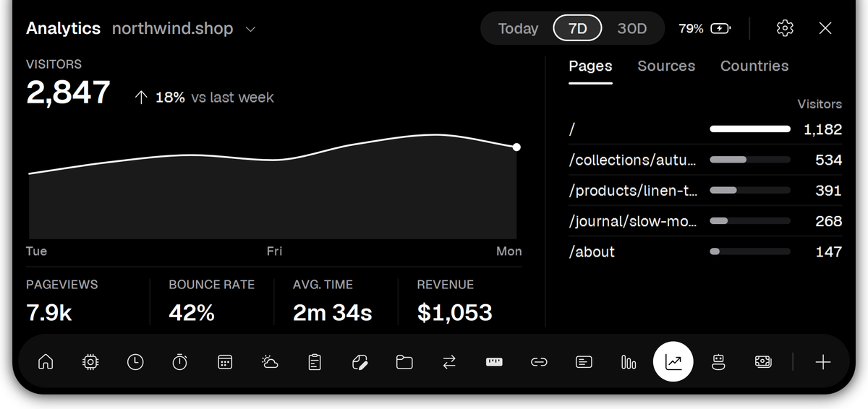Click the 2,847 visitors total

tap(68, 92)
